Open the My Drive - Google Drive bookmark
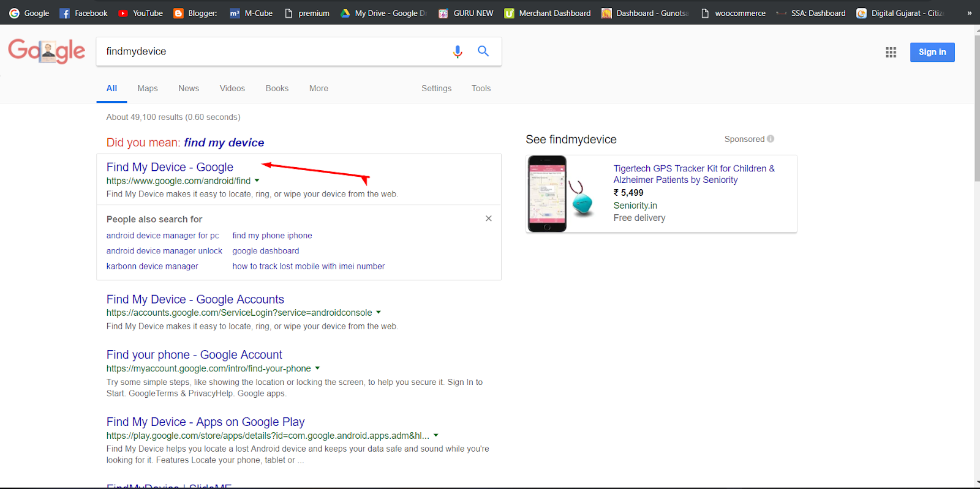This screenshot has height=489, width=980. tap(383, 13)
